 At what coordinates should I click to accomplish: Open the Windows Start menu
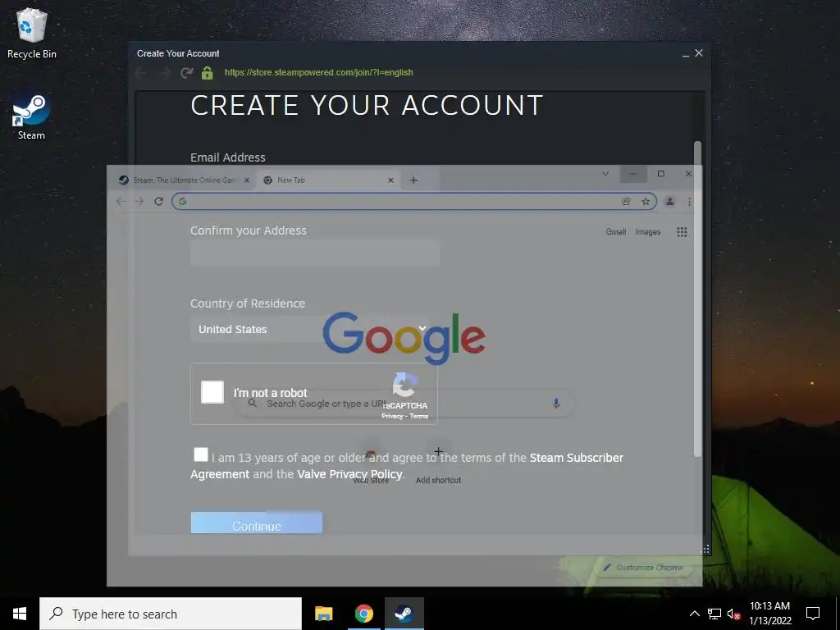point(20,614)
